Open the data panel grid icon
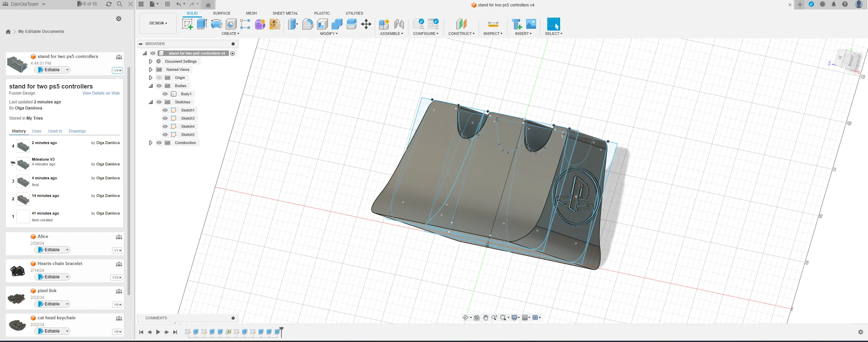The height and width of the screenshot is (342, 868). pos(141,4)
